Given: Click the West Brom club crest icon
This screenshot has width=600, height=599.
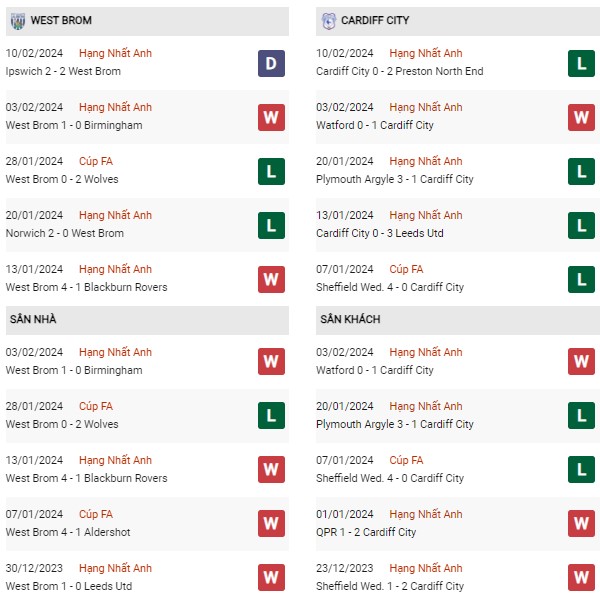Looking at the screenshot, I should pyautogui.click(x=18, y=21).
